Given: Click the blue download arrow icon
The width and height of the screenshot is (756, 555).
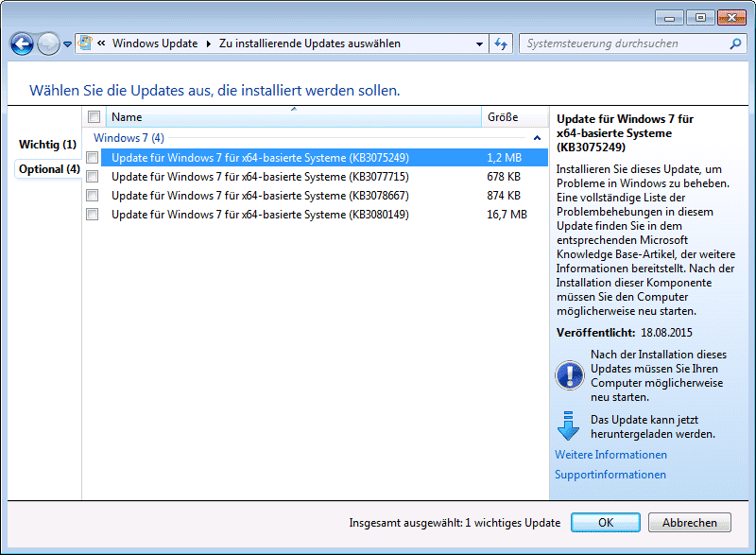Looking at the screenshot, I should coord(568,425).
